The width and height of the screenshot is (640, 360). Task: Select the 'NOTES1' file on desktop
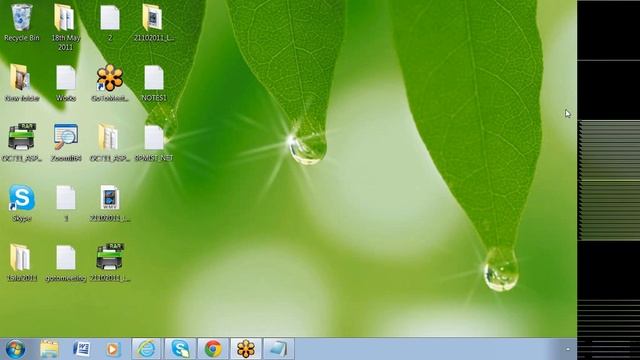pyautogui.click(x=154, y=83)
